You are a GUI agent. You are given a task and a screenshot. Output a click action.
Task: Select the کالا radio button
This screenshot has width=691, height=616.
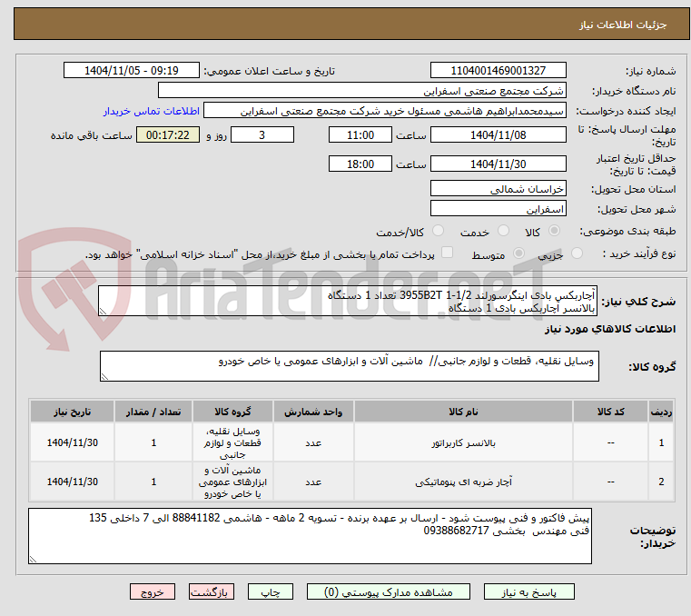(x=555, y=230)
